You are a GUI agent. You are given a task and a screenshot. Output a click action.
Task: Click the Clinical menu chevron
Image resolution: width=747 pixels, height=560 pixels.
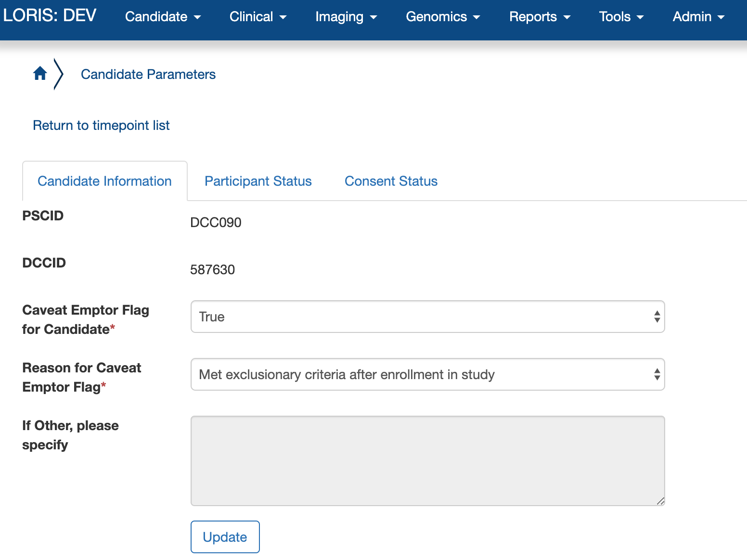[282, 17]
